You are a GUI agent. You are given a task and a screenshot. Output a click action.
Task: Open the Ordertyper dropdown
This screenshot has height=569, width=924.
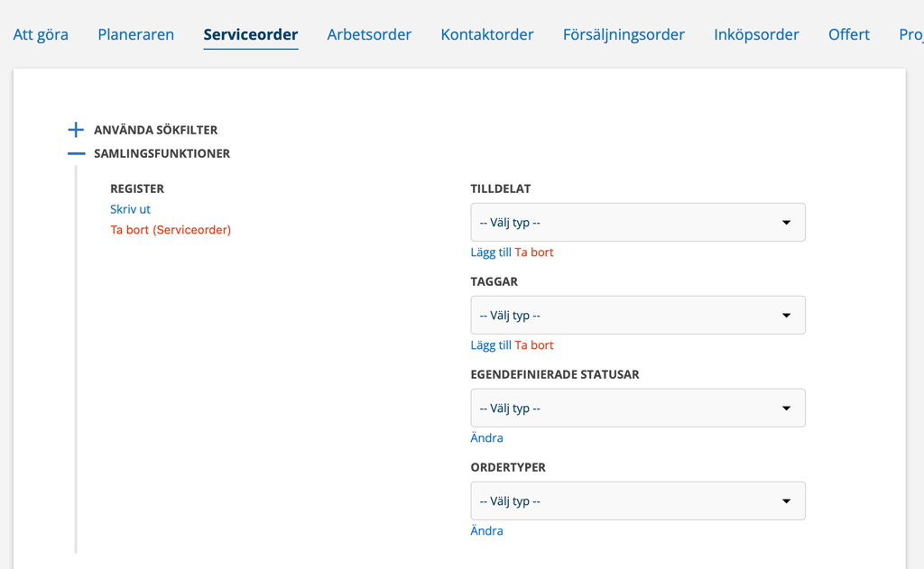point(637,501)
